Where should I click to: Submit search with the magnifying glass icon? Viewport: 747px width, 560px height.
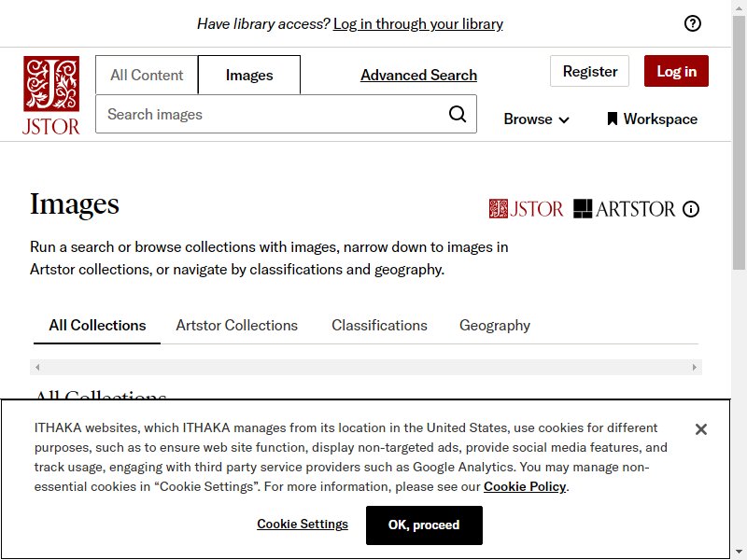click(x=458, y=114)
